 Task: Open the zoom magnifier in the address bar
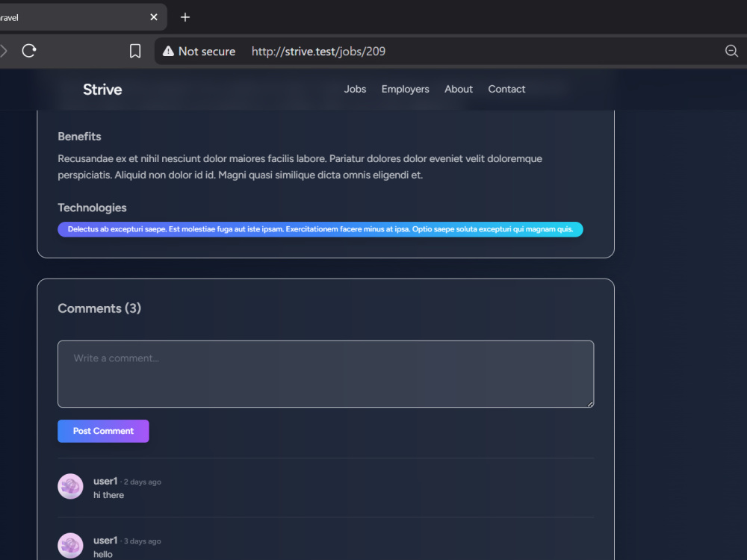click(731, 51)
